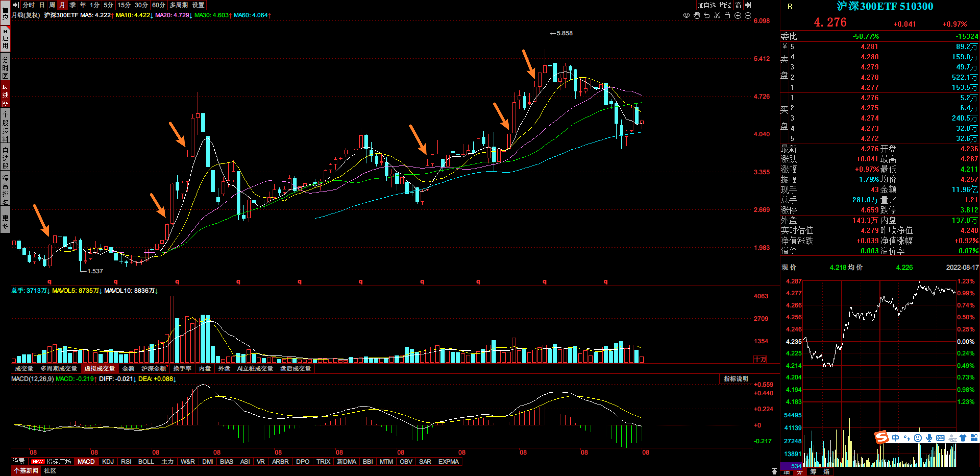Zoom out with the minus circle icon
The height and width of the screenshot is (476, 980).
(x=748, y=16)
